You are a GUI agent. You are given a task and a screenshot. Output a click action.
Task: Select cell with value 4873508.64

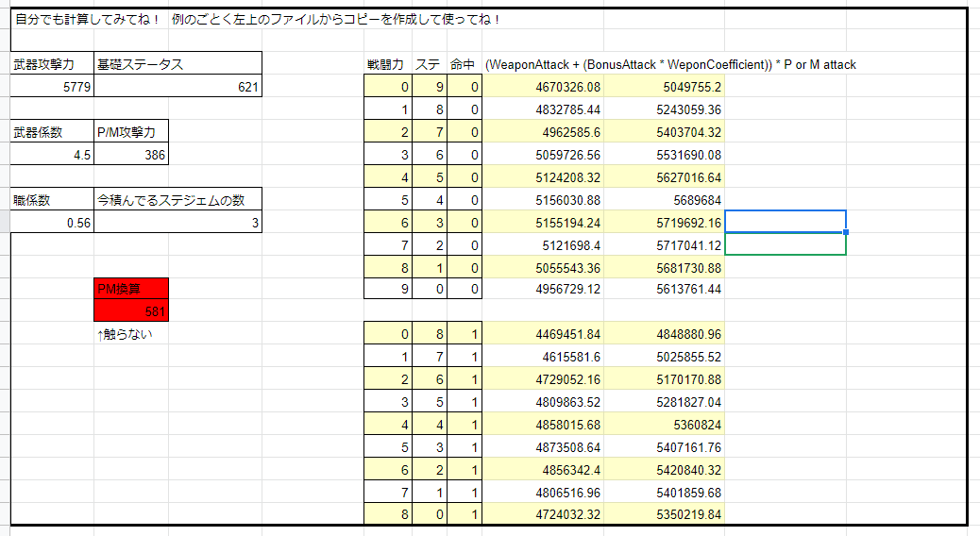[543, 447]
